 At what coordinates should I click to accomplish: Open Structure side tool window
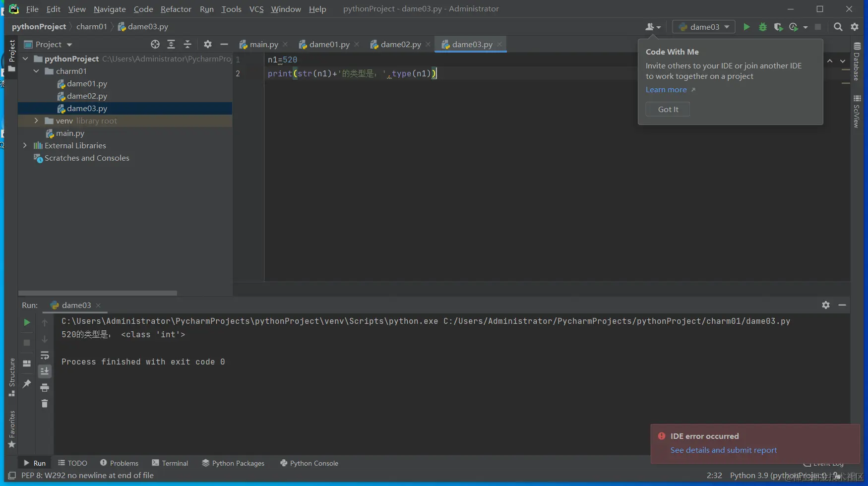click(12, 377)
